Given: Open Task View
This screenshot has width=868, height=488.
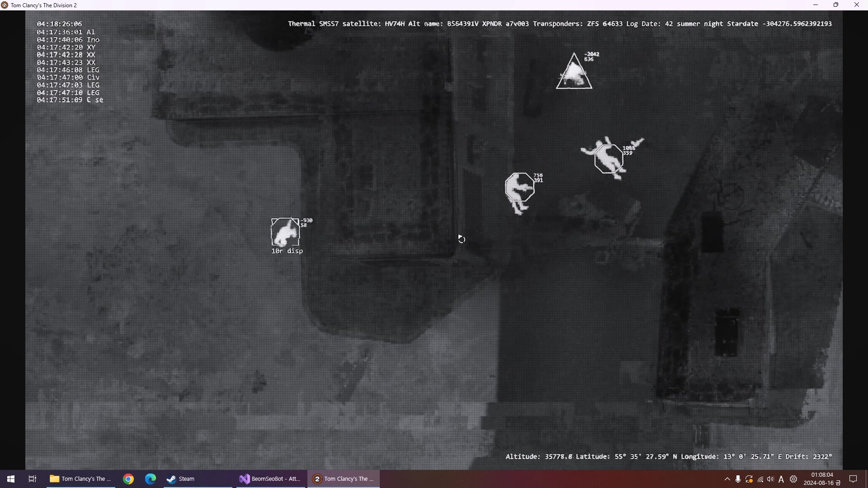Looking at the screenshot, I should pos(33,479).
